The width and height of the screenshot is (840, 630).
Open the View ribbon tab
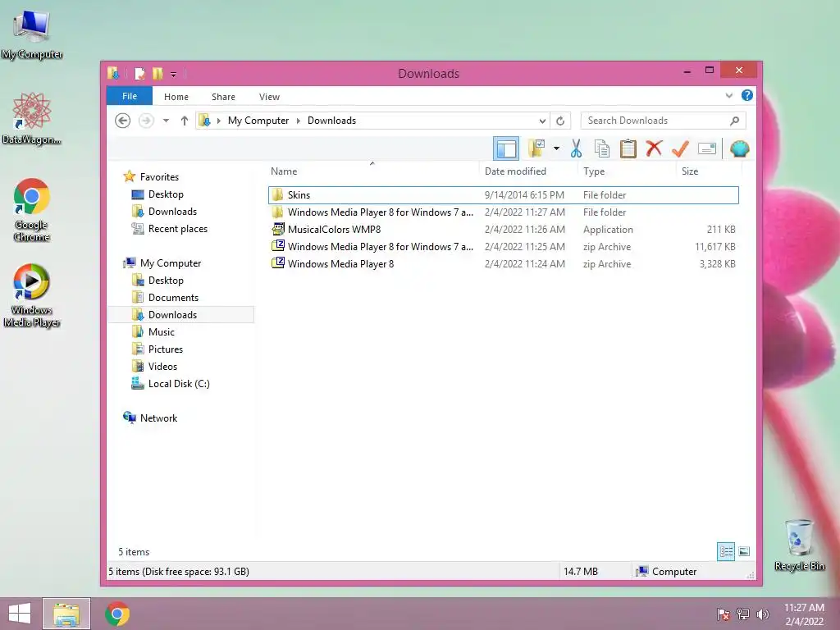(x=269, y=97)
